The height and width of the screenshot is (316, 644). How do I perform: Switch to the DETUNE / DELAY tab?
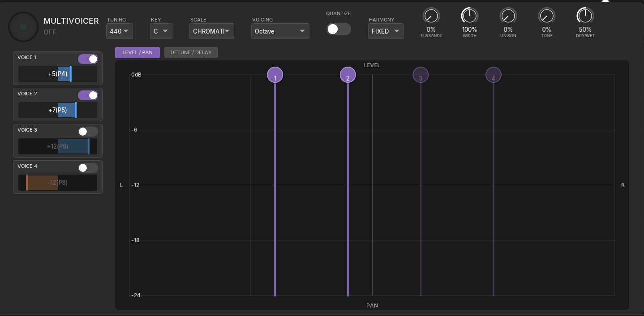click(191, 52)
